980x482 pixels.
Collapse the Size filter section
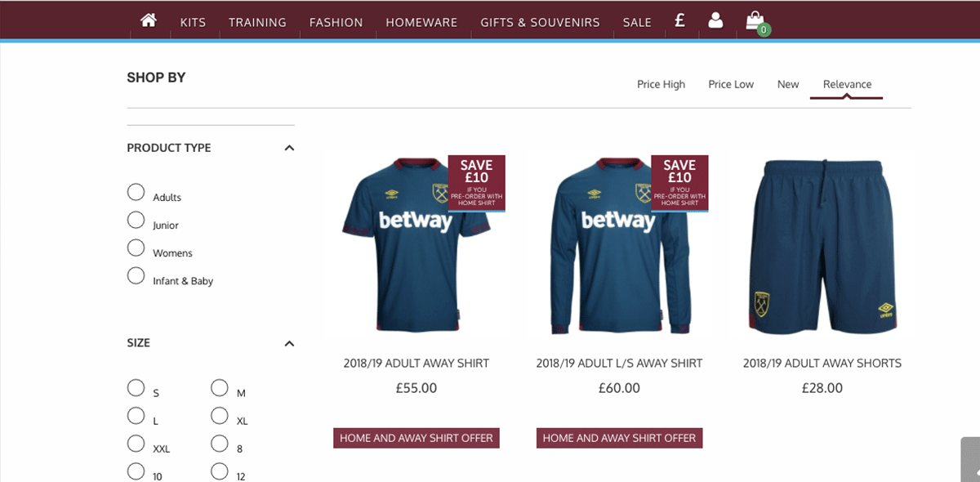[x=288, y=343]
